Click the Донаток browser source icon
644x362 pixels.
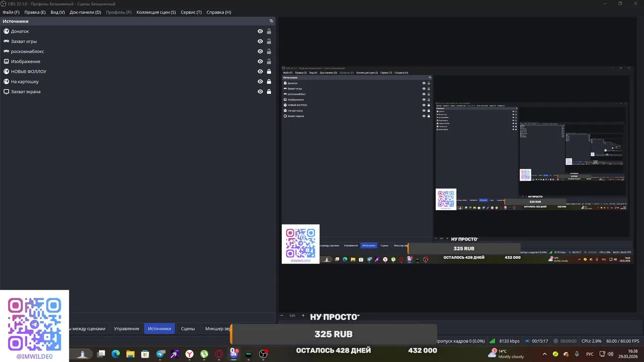(x=7, y=31)
